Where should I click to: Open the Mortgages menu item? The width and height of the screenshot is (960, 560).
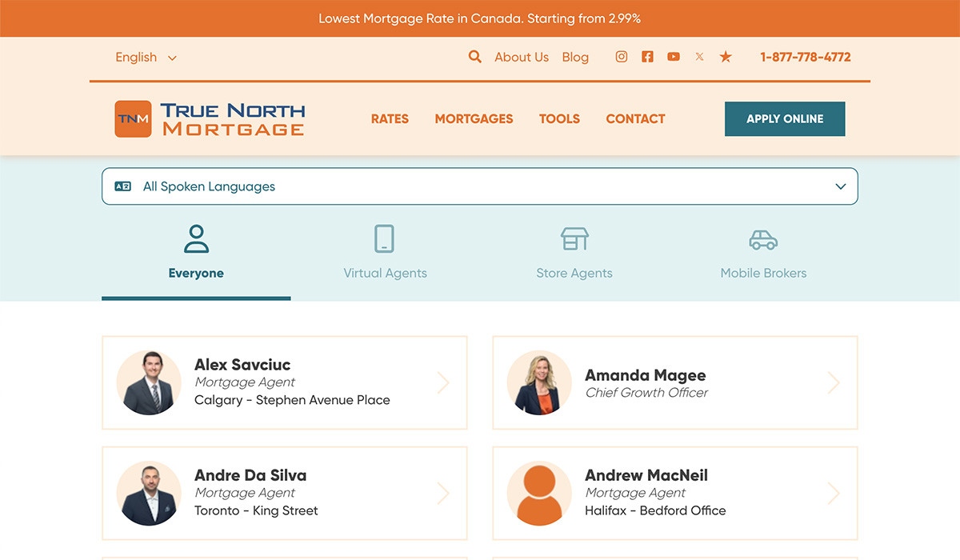coord(474,119)
